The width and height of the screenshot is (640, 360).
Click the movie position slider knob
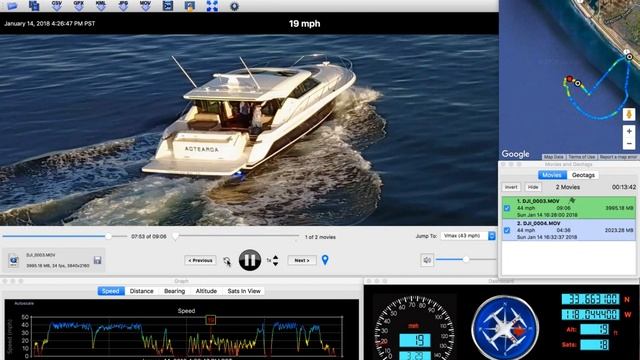[x=108, y=236]
